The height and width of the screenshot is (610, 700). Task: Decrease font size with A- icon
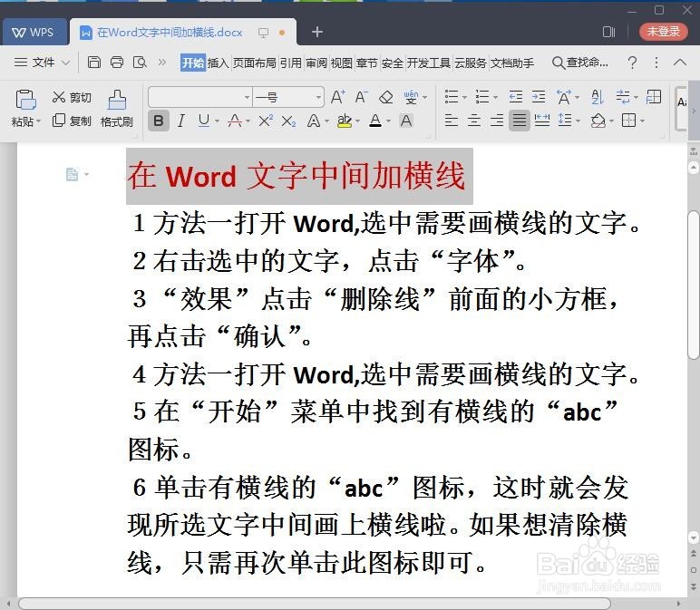[x=361, y=97]
